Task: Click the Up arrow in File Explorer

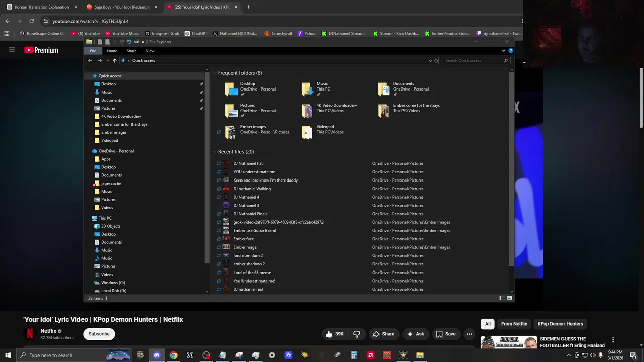Action: point(115,60)
